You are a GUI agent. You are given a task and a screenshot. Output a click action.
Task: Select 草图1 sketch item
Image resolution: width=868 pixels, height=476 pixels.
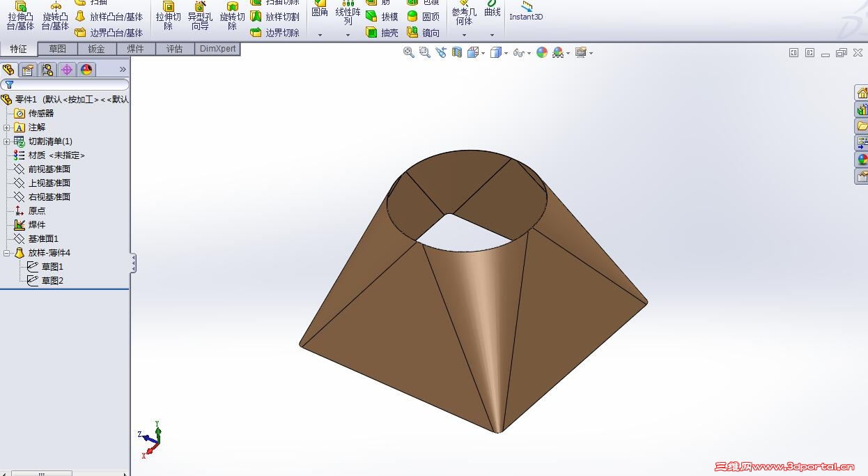(45, 267)
